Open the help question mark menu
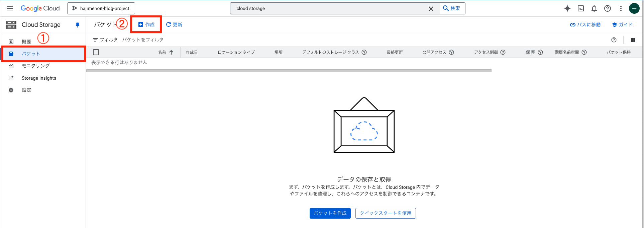The width and height of the screenshot is (644, 228). [x=608, y=8]
